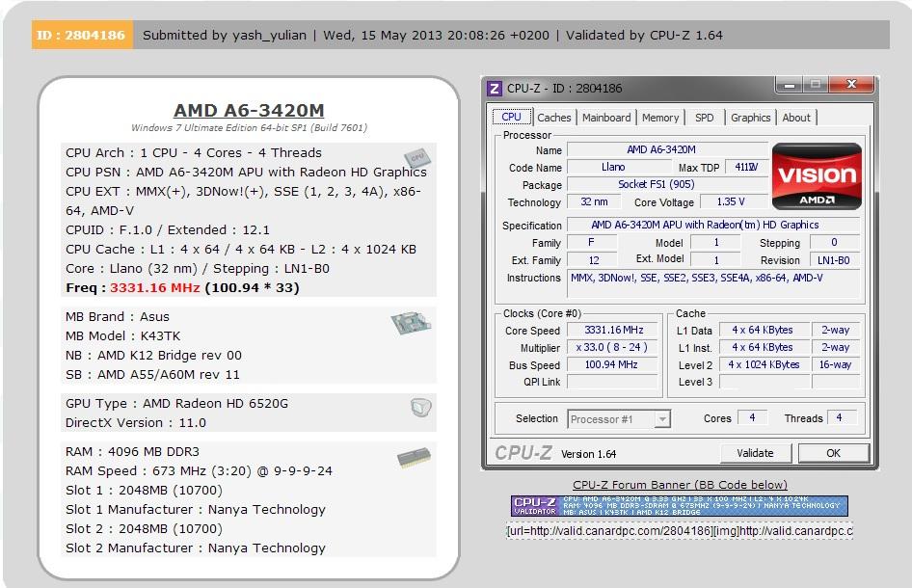
Task: Click the GPU icon beside Radeon HD 6520G
Action: point(420,408)
